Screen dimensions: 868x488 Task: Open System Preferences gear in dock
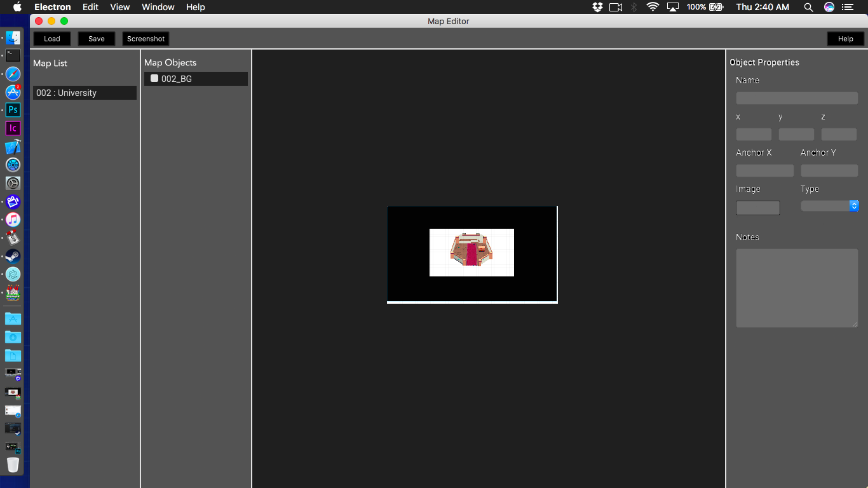coord(13,183)
